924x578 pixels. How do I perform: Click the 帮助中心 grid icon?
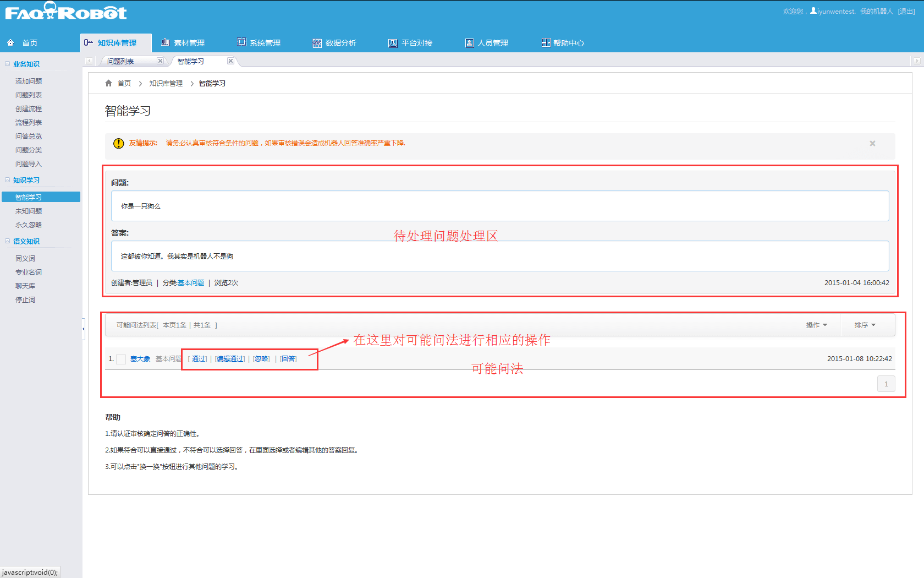pos(546,42)
